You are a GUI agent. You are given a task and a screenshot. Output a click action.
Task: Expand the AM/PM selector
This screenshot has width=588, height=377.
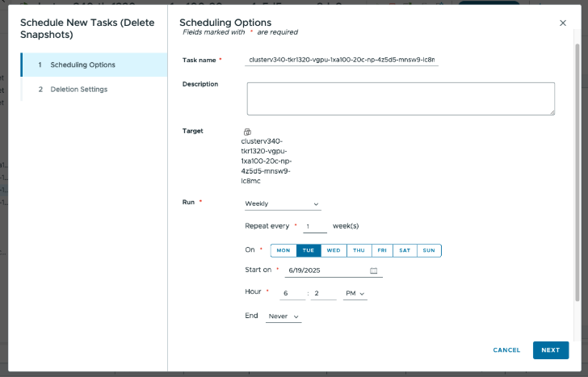[x=355, y=294]
